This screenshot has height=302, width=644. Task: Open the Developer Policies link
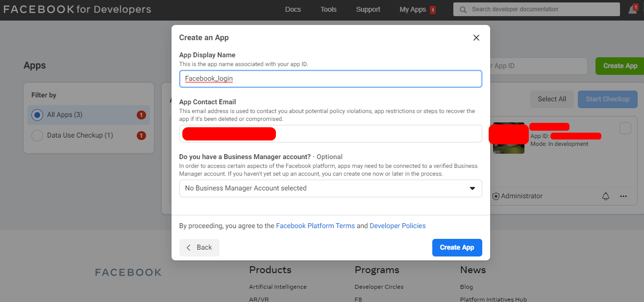[397, 226]
